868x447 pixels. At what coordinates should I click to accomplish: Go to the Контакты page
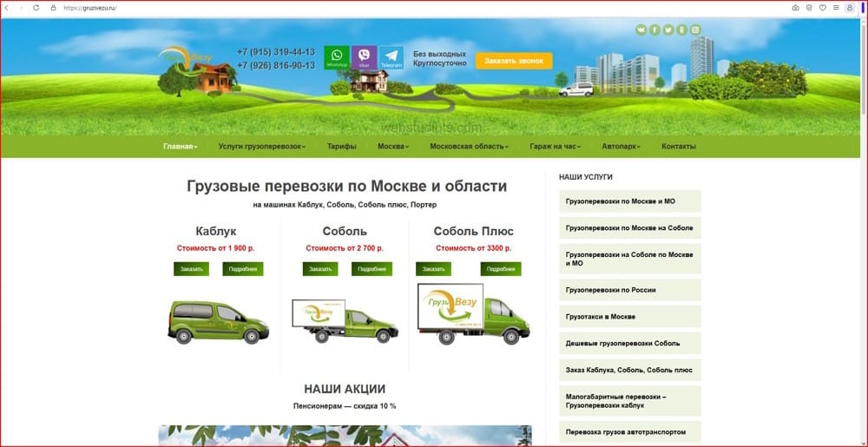pyautogui.click(x=679, y=147)
